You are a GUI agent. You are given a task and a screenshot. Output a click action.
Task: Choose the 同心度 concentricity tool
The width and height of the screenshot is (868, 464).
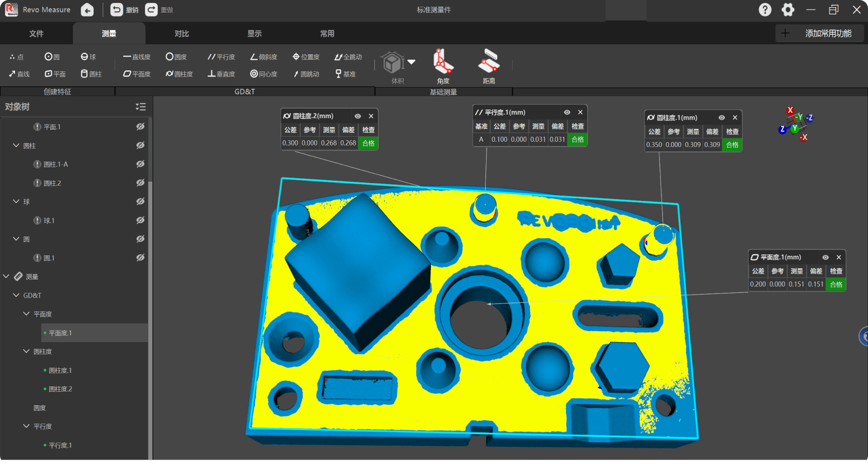click(264, 74)
